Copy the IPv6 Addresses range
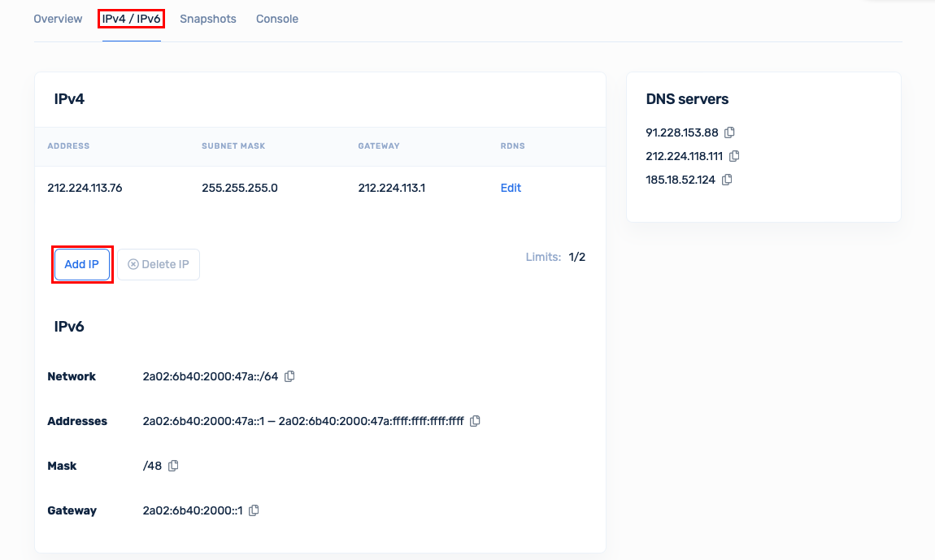Screen dimensions: 935x560 click(476, 421)
